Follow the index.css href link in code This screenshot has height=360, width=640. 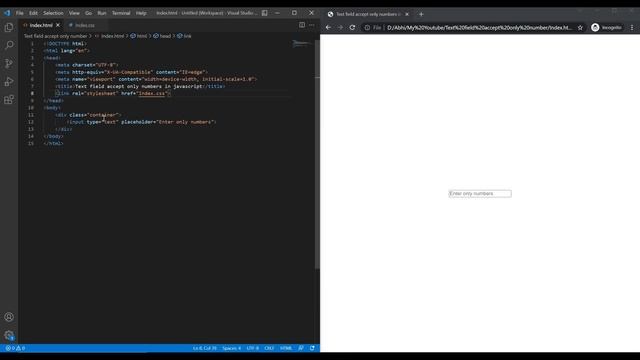tap(152, 93)
